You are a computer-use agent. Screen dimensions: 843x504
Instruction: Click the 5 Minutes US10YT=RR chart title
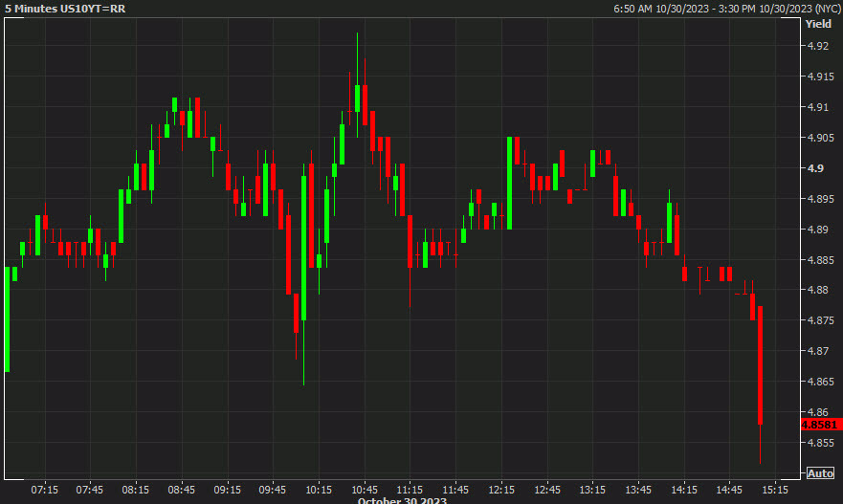pos(65,9)
